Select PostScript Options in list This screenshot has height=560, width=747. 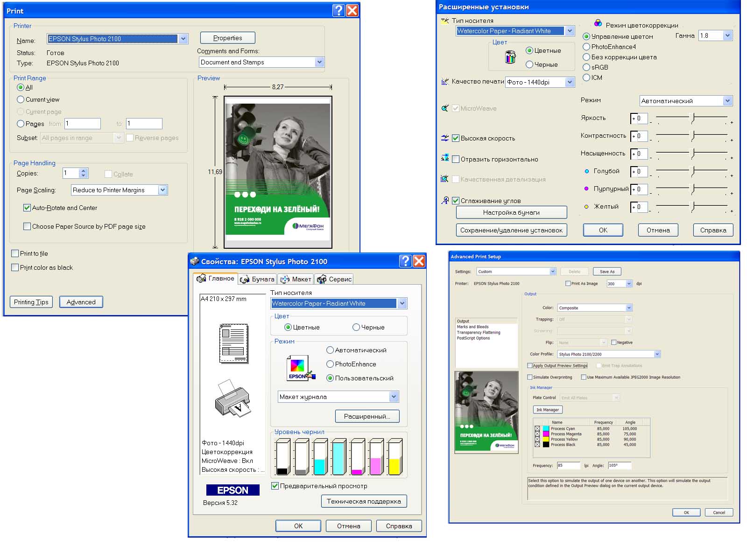click(x=473, y=338)
